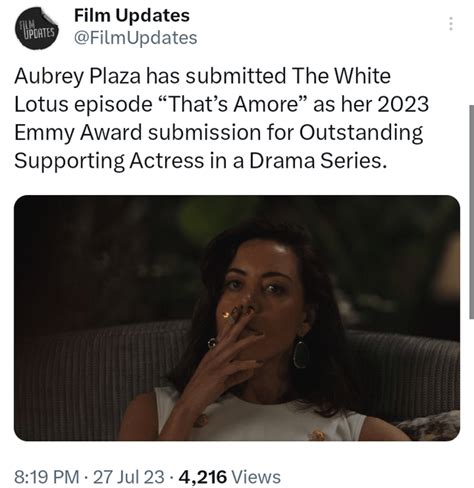Viewport: 474px width, 488px height.
Task: Click the dangling earring in the photo
Action: coord(301,352)
